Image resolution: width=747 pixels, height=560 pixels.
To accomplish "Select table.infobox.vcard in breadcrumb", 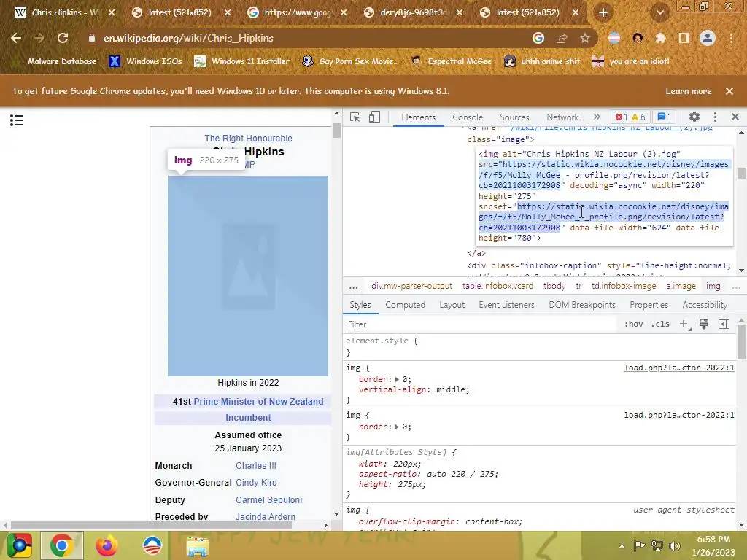I will click(498, 286).
